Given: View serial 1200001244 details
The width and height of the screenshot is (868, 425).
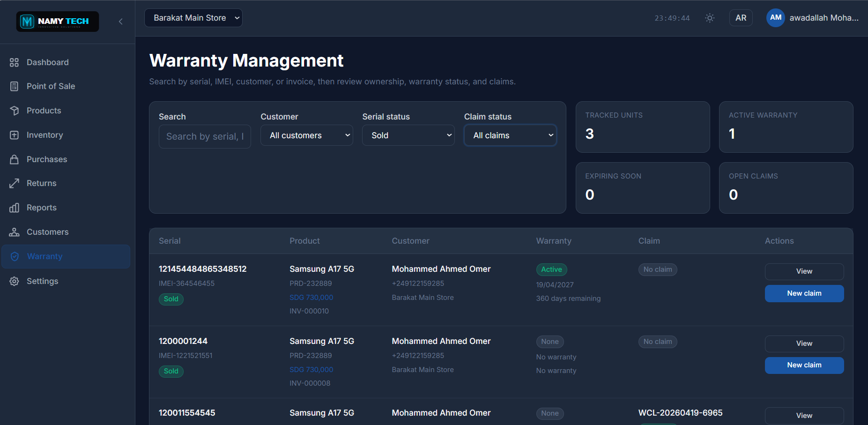Looking at the screenshot, I should click(804, 343).
